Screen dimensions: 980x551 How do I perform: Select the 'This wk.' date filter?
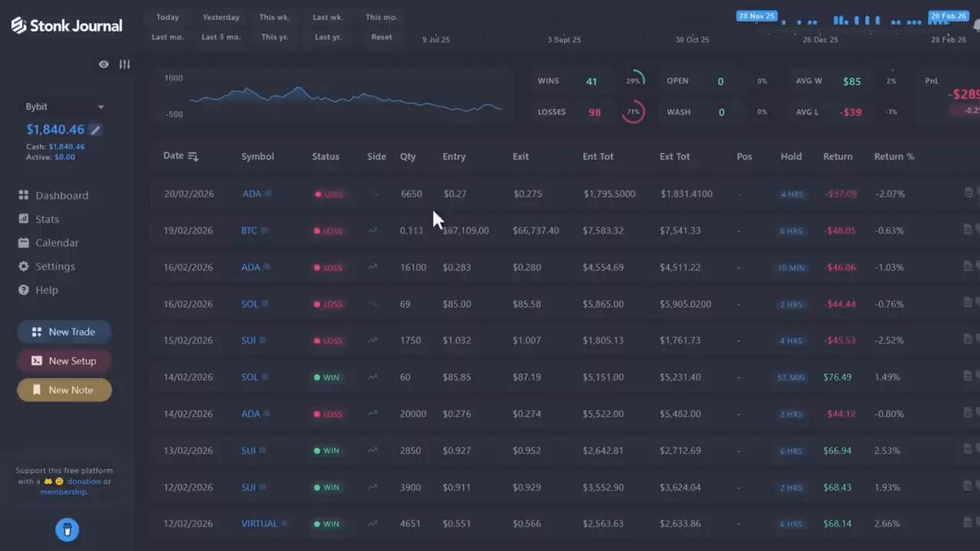point(275,16)
